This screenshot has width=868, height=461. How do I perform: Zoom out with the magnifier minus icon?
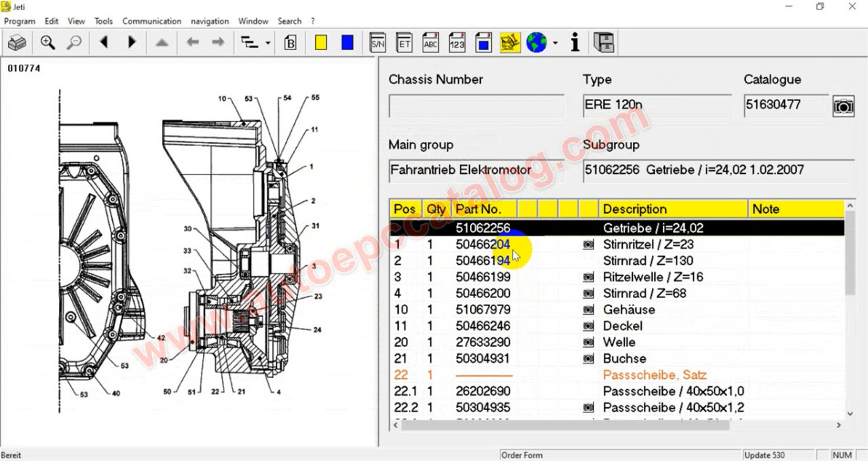pos(73,43)
